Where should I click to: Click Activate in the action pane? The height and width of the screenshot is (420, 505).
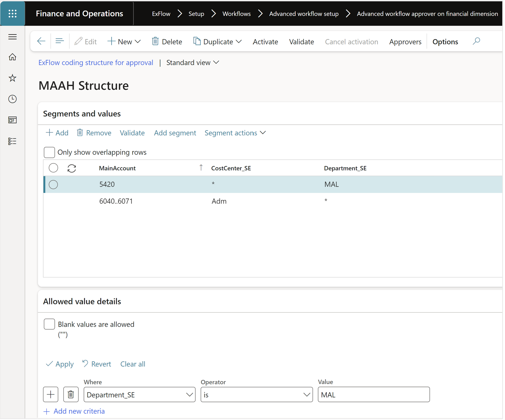tap(265, 42)
